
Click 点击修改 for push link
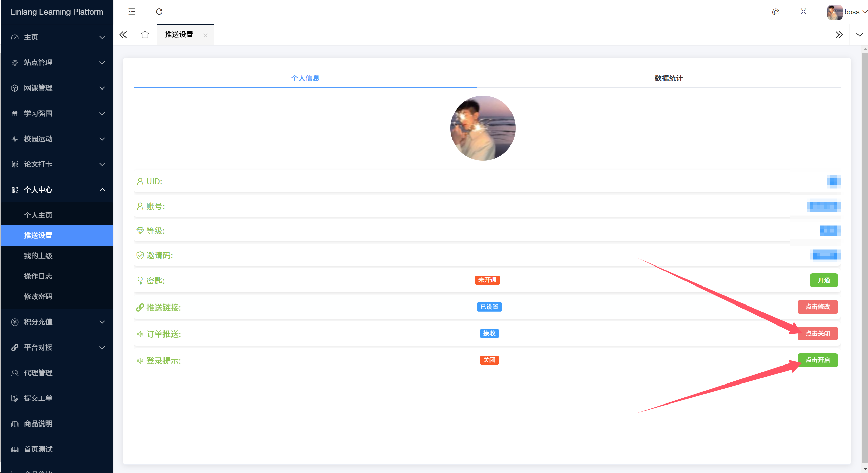pos(817,307)
